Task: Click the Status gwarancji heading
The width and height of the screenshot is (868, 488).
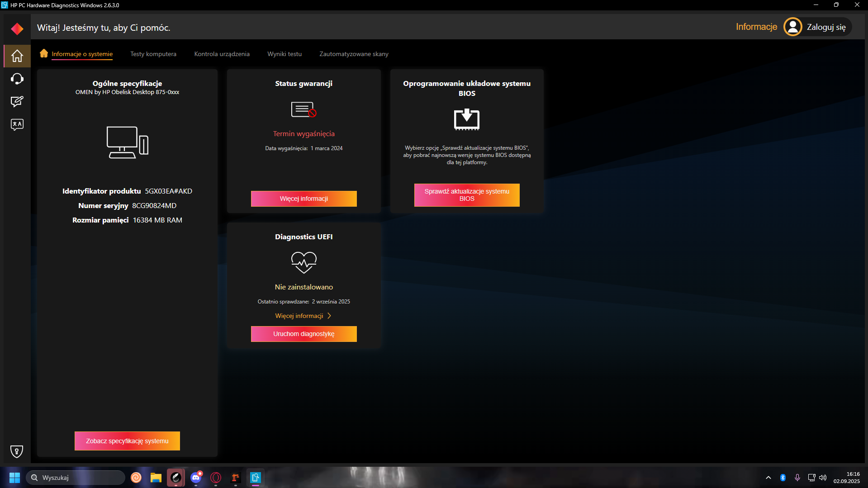Action: 304,83
